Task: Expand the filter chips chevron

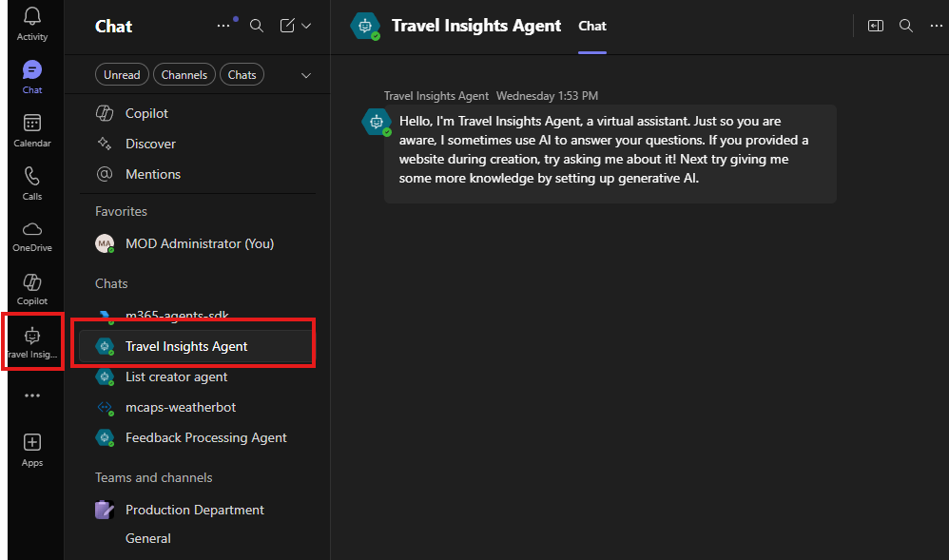Action: click(x=306, y=75)
